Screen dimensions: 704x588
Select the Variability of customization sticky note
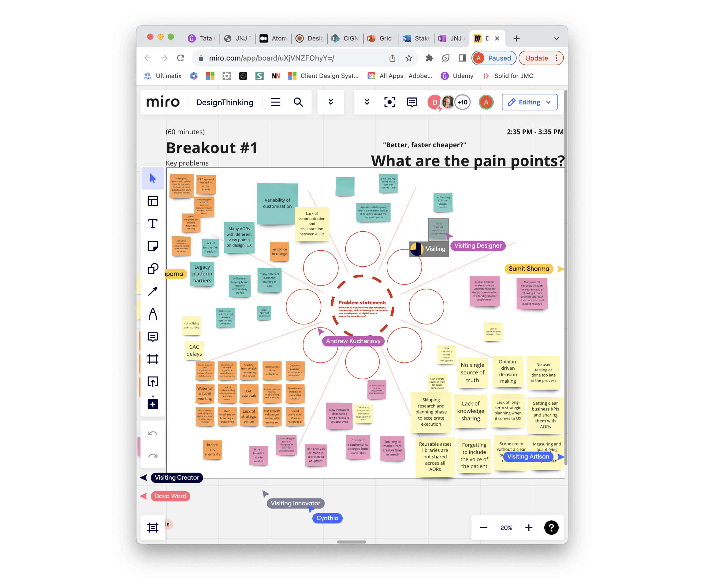[277, 204]
